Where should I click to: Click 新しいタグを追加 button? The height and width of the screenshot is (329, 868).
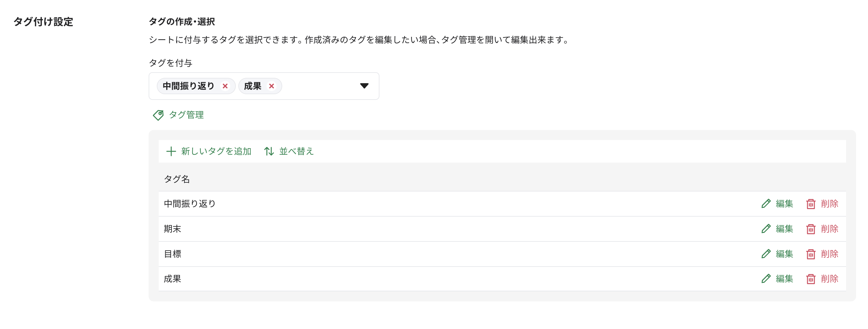pyautogui.click(x=216, y=151)
